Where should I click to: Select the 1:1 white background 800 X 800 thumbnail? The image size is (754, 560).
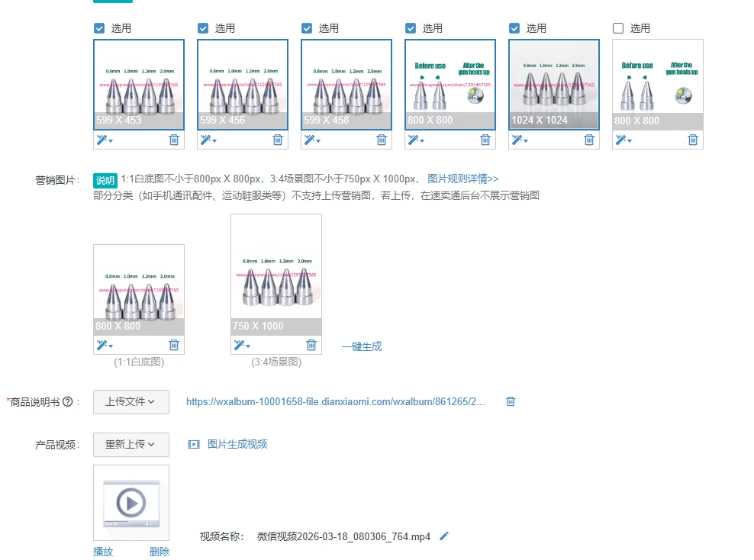[x=139, y=290]
